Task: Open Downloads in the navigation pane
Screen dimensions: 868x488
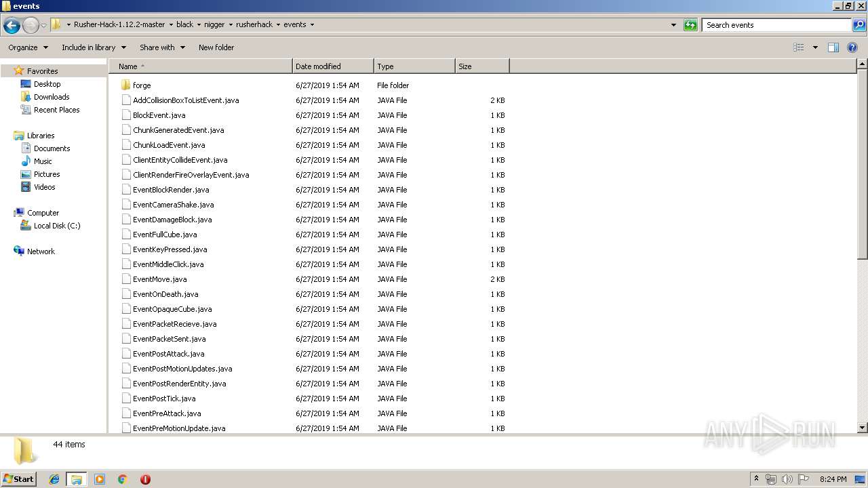Action: 52,97
